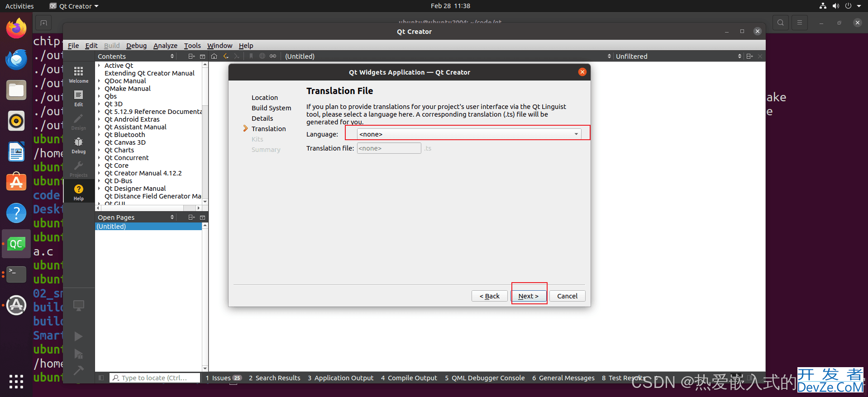Viewport: 868px width, 397px height.
Task: Select (Untitled) in Open Pages list
Action: tap(148, 227)
